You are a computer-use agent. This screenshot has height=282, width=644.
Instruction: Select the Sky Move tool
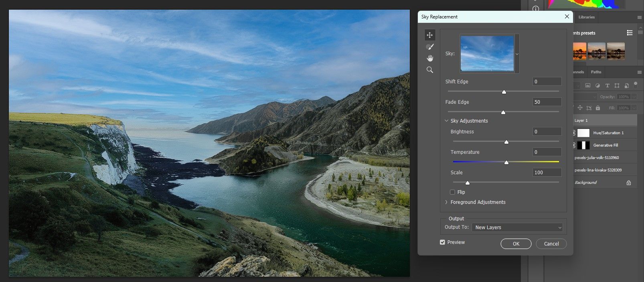coord(429,35)
